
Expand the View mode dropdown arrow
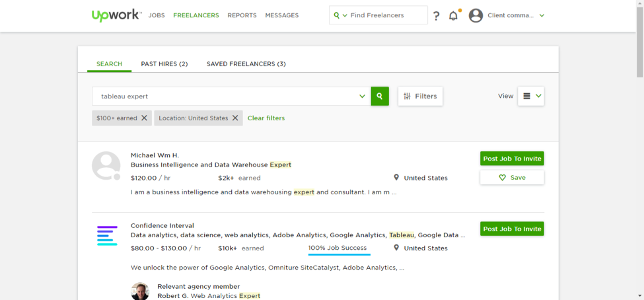pyautogui.click(x=539, y=96)
